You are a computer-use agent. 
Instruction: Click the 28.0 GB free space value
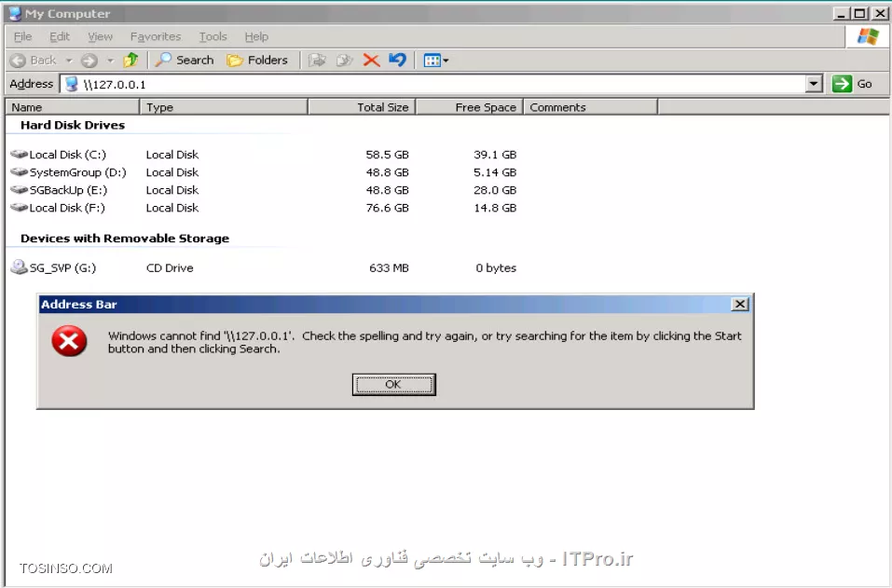(x=495, y=190)
